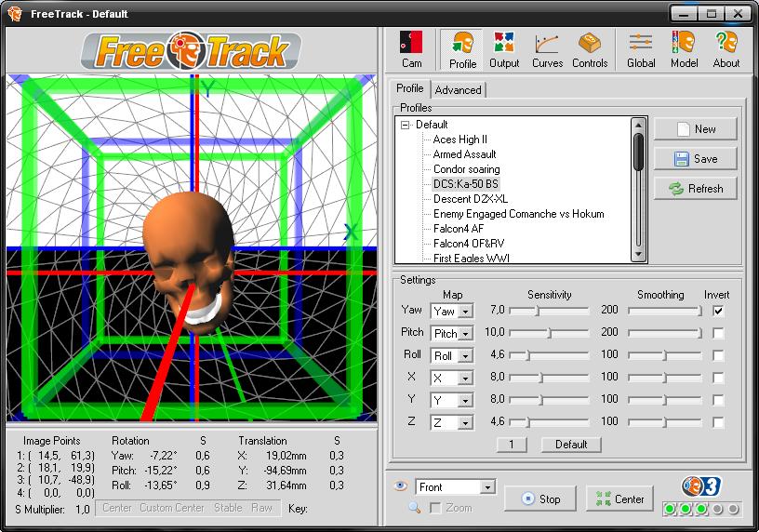Open the Y map dropdown
The width and height of the screenshot is (759, 532).
(465, 400)
